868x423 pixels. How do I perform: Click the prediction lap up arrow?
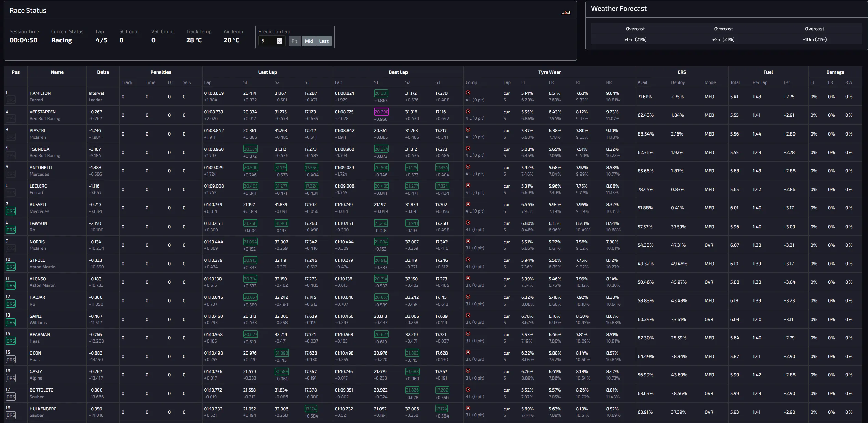(x=279, y=39)
